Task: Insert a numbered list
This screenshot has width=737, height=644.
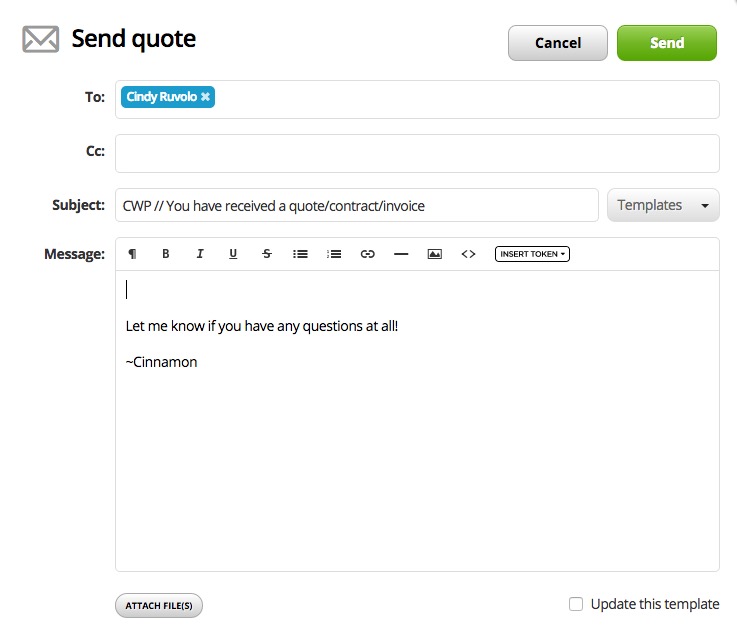Action: (x=334, y=254)
